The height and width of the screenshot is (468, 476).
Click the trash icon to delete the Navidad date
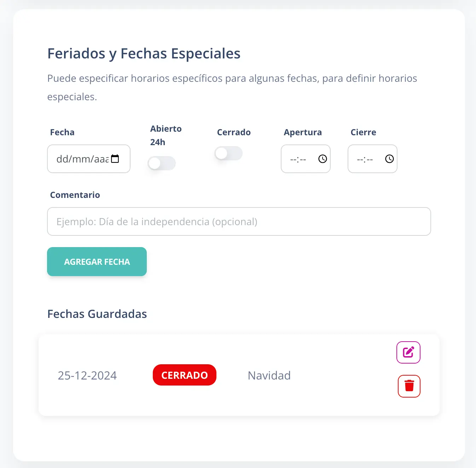click(x=409, y=386)
